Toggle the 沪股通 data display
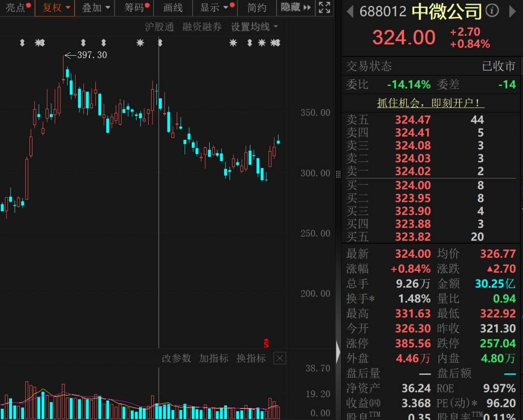 [x=160, y=27]
